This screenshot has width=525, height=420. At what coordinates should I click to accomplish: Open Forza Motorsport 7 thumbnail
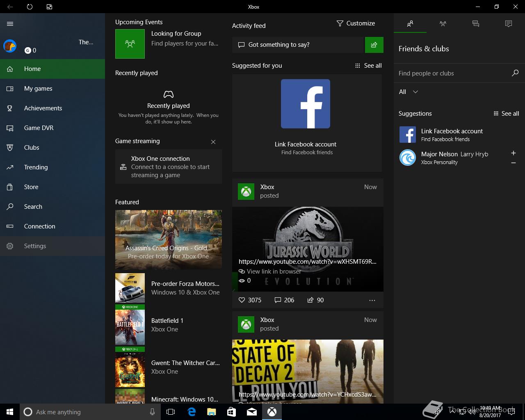(130, 288)
